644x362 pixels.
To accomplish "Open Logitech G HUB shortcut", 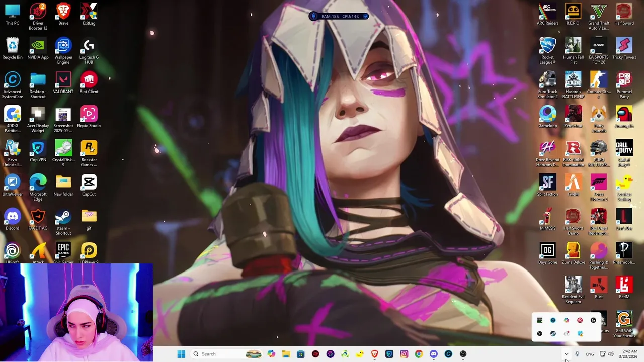I will coord(89,51).
